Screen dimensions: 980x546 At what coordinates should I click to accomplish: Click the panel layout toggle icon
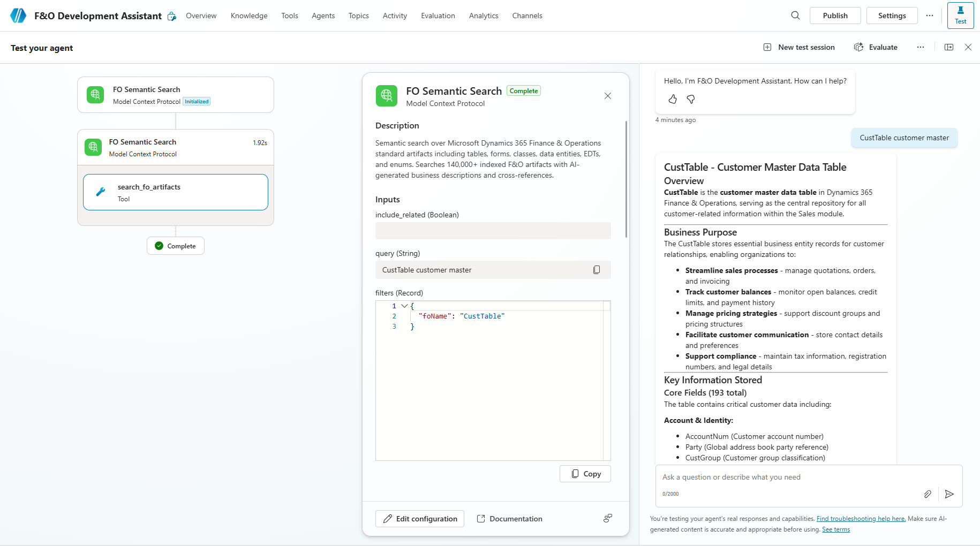[949, 47]
